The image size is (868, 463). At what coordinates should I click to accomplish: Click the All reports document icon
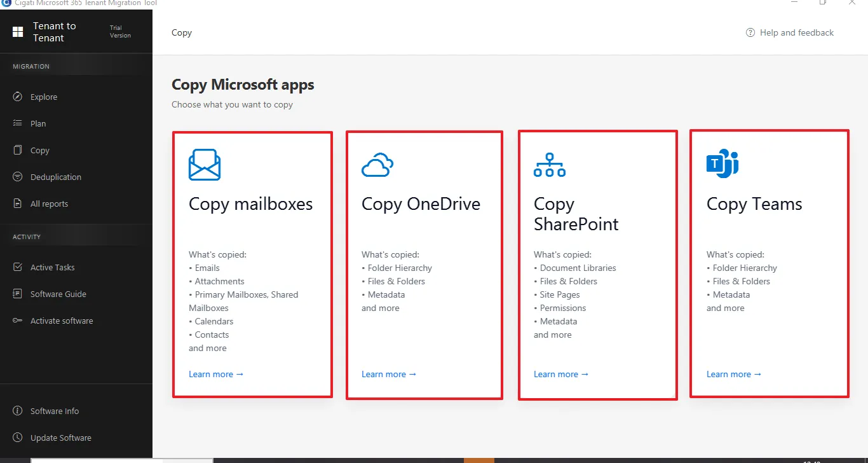18,204
